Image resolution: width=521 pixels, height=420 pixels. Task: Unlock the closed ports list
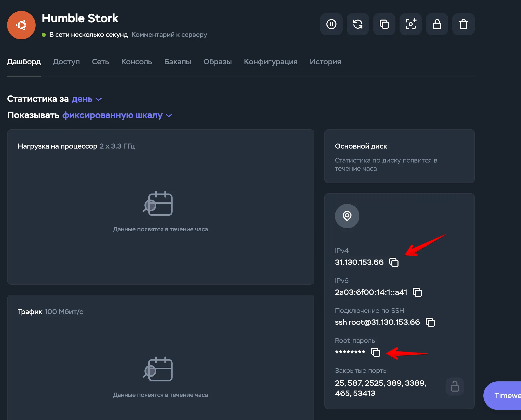(x=454, y=386)
